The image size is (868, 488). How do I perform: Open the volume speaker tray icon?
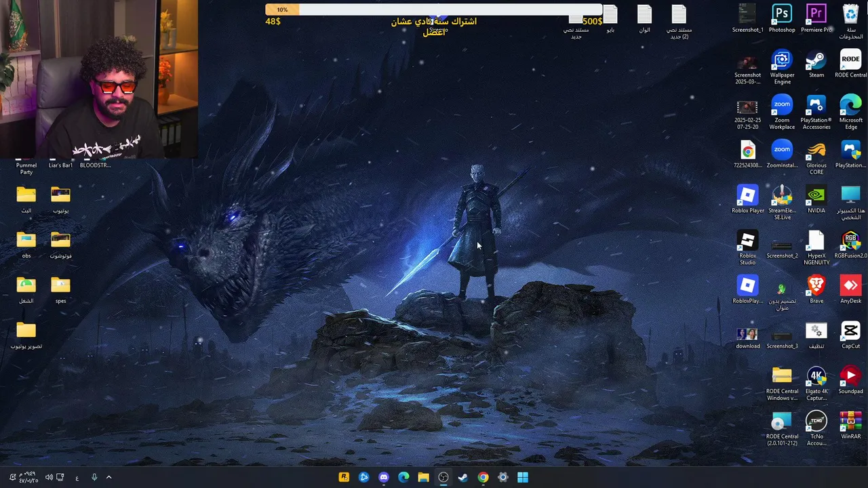49,477
